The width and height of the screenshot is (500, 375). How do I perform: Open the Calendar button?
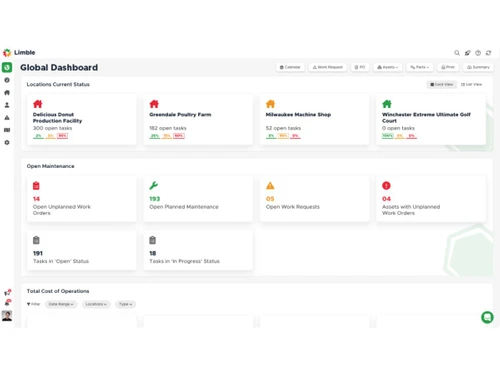pyautogui.click(x=290, y=67)
